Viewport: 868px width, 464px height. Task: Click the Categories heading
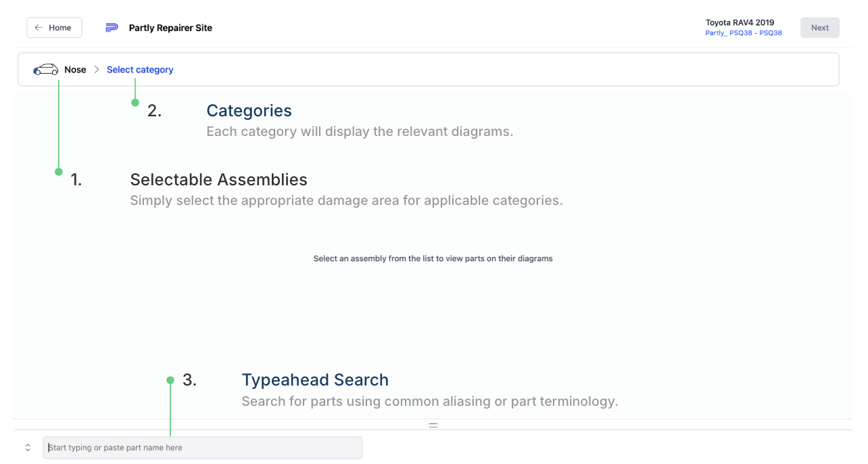tap(249, 111)
